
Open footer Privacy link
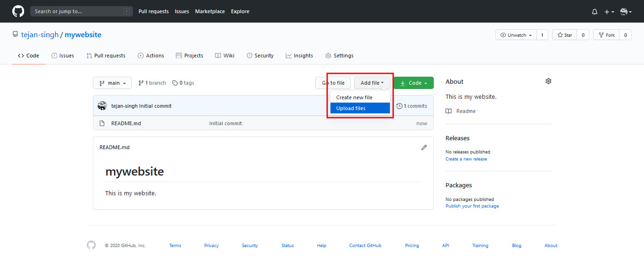point(211,246)
